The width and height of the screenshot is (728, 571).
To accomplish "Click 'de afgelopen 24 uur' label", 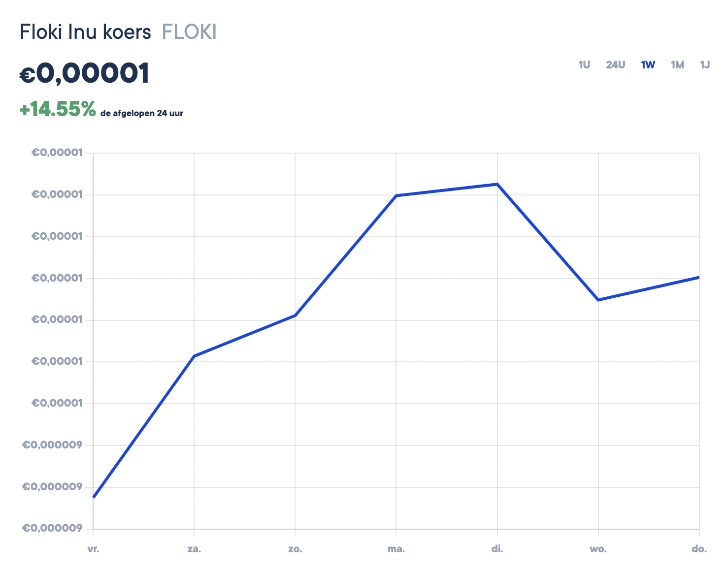I will pos(142,113).
